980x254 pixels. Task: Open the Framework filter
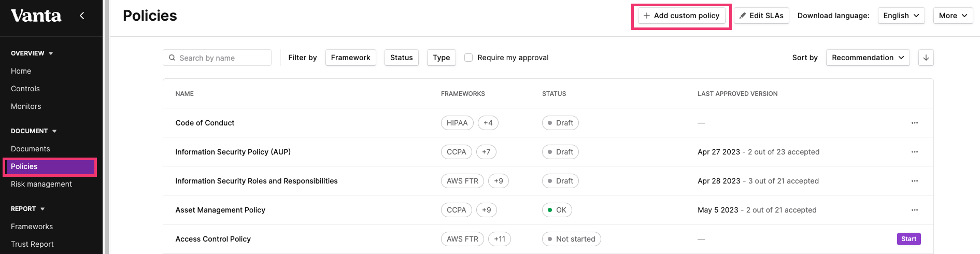coord(350,58)
